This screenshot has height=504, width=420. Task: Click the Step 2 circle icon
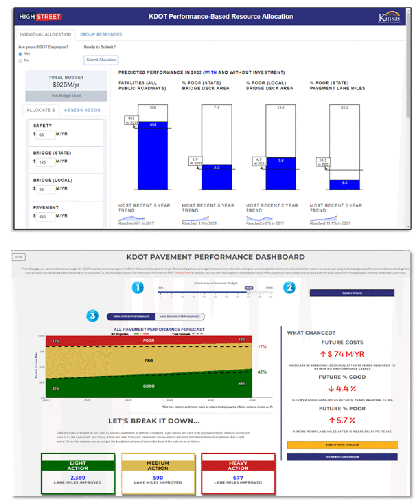[x=289, y=287]
